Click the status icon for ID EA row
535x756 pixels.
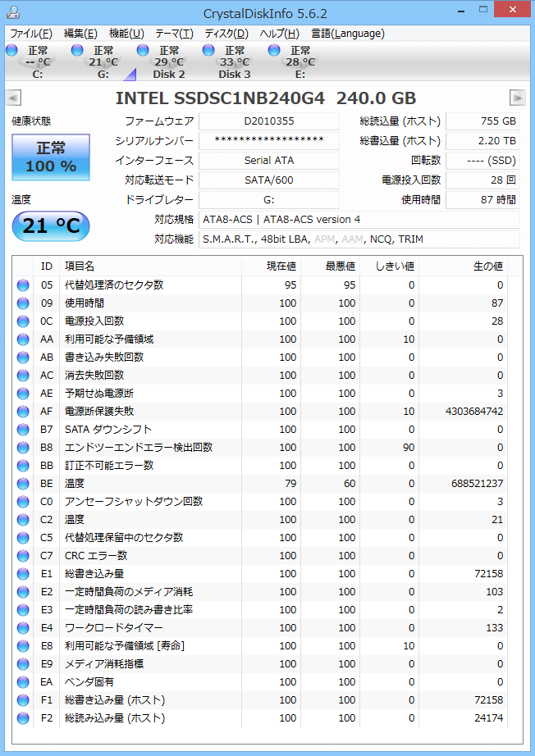click(23, 682)
